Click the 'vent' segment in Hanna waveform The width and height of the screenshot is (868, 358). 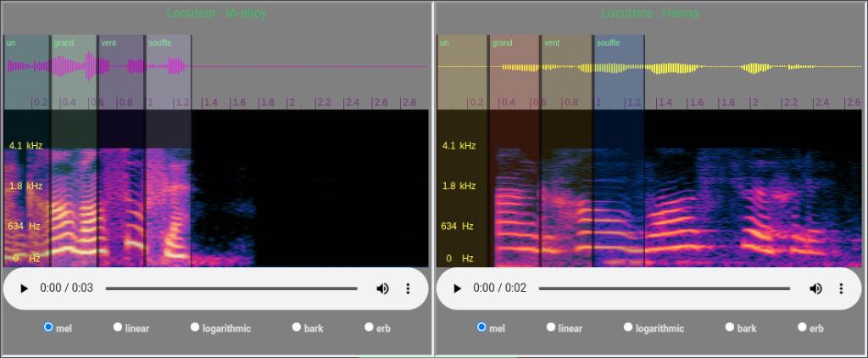566,68
